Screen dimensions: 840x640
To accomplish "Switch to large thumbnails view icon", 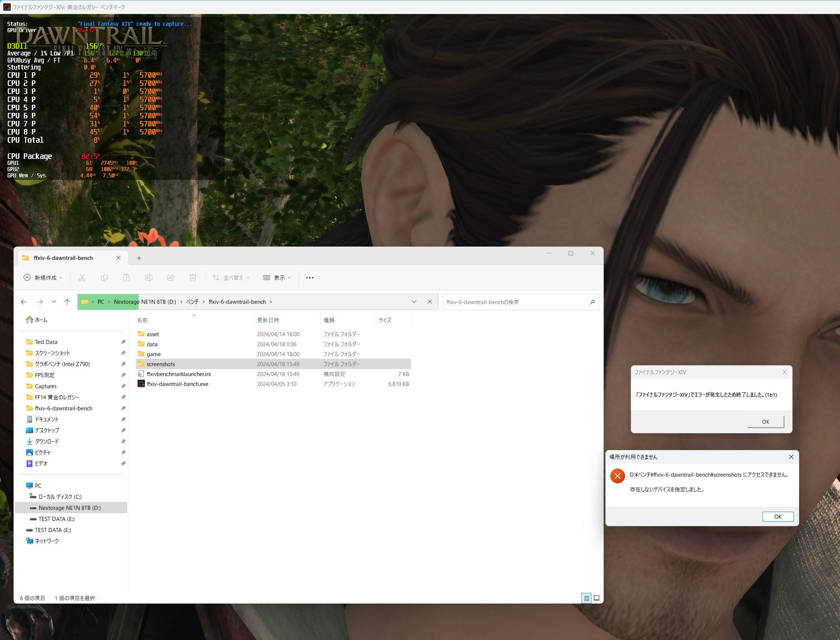I will pyautogui.click(x=597, y=598).
